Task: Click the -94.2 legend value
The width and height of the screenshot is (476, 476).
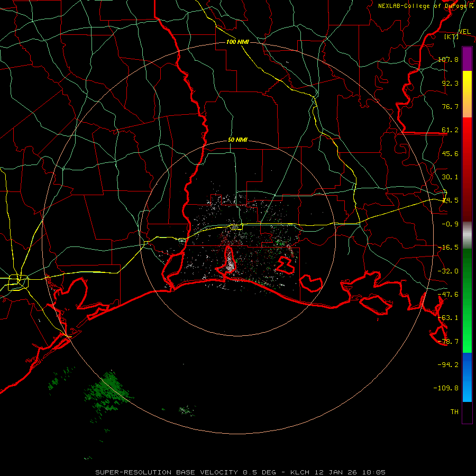Action: click(x=448, y=365)
